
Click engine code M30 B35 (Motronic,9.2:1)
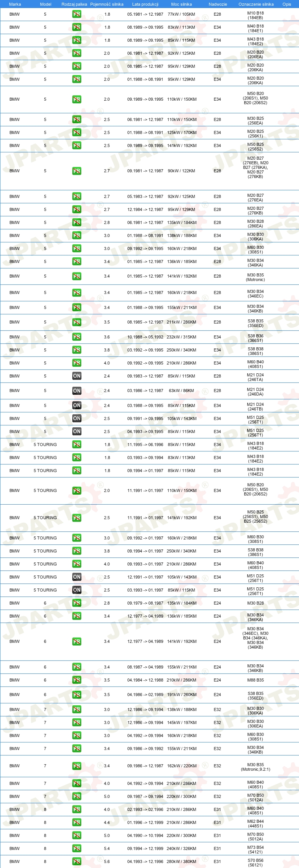pos(255,767)
